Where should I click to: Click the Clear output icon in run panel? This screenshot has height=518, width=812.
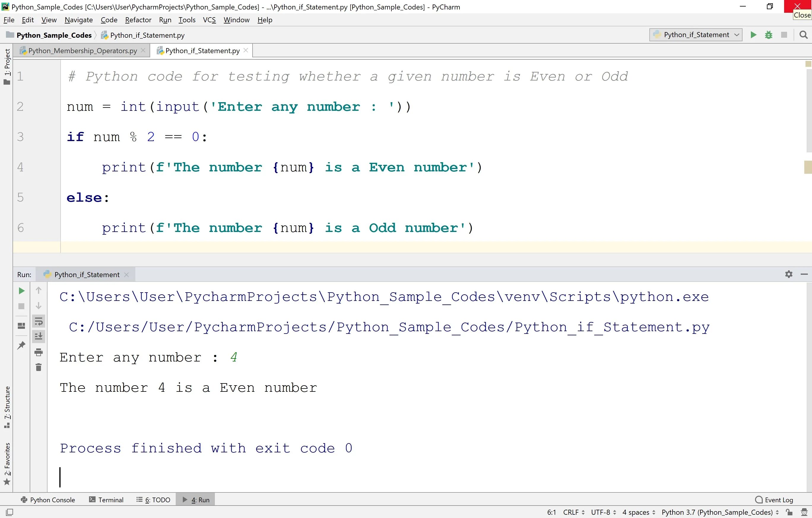(x=38, y=367)
